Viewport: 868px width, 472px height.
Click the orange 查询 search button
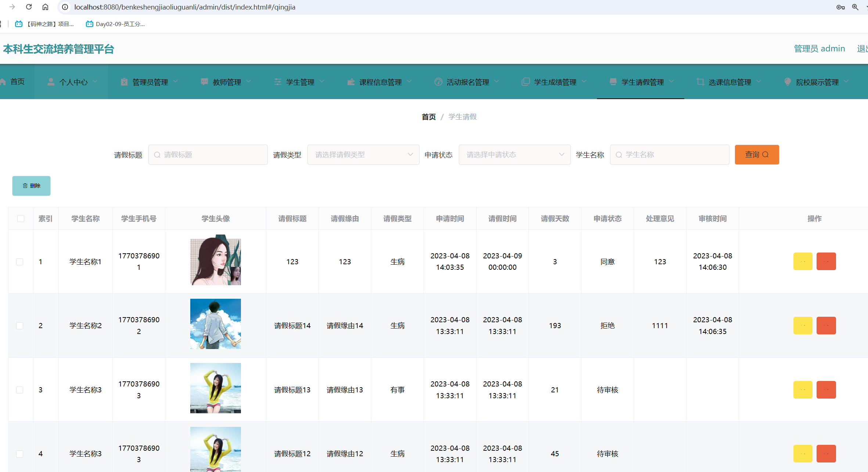[757, 155]
